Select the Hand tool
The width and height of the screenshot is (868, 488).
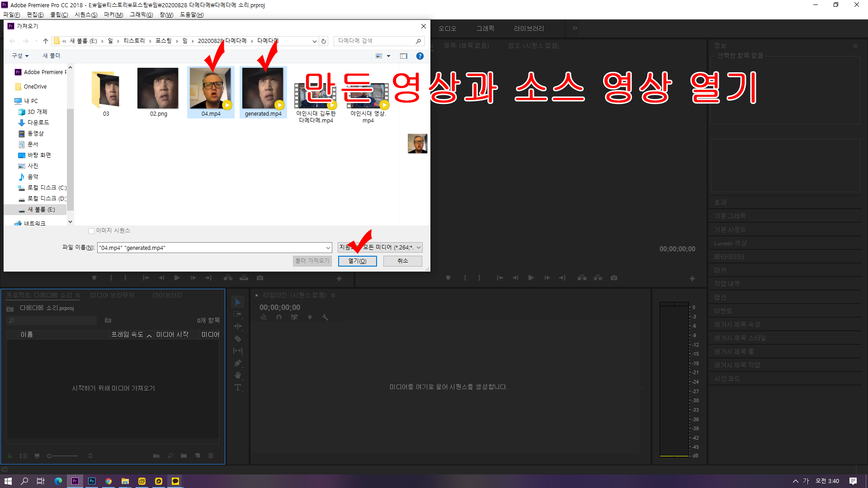point(238,375)
